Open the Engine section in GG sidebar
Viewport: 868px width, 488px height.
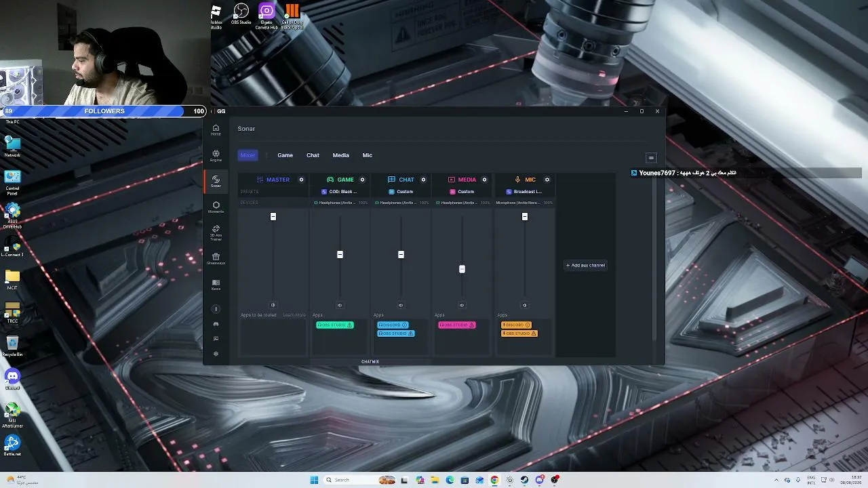click(216, 156)
